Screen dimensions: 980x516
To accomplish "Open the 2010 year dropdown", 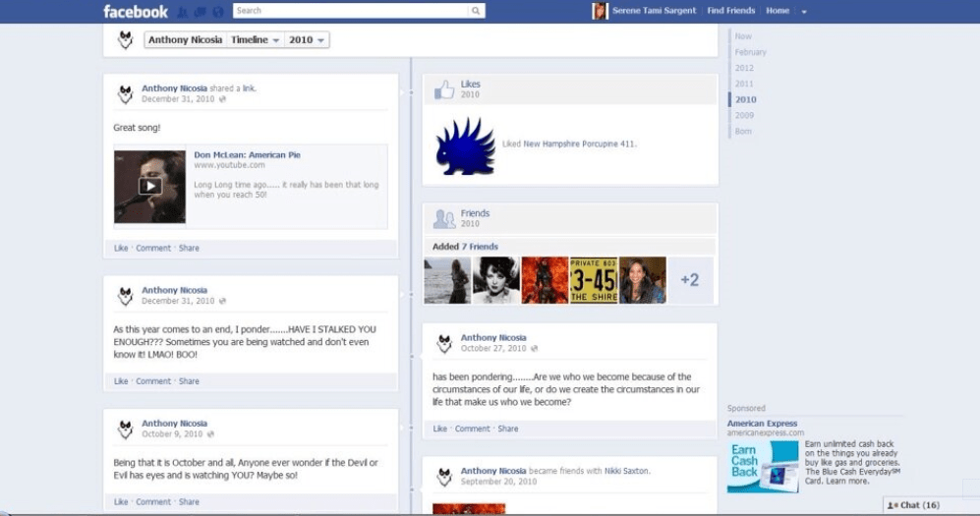I will [308, 40].
